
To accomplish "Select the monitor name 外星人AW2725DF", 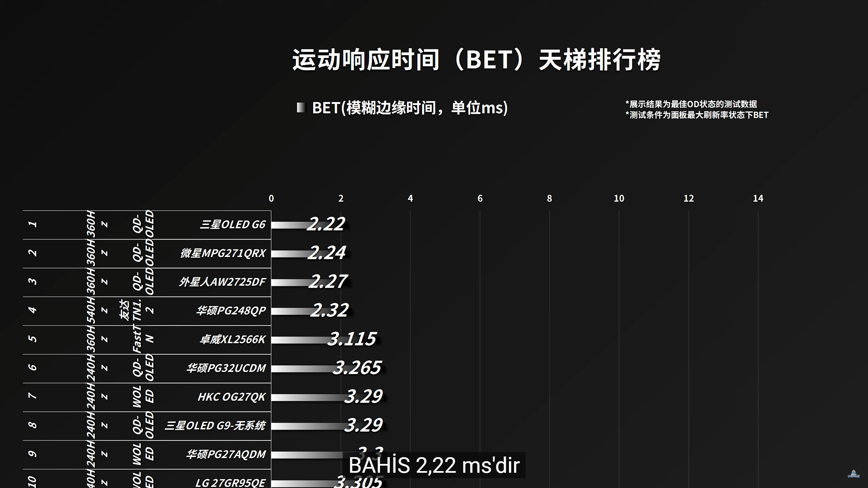I will point(222,282).
